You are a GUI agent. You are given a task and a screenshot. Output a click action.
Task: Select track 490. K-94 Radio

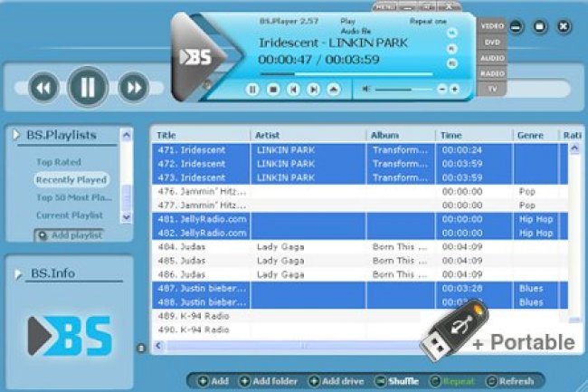360,330
